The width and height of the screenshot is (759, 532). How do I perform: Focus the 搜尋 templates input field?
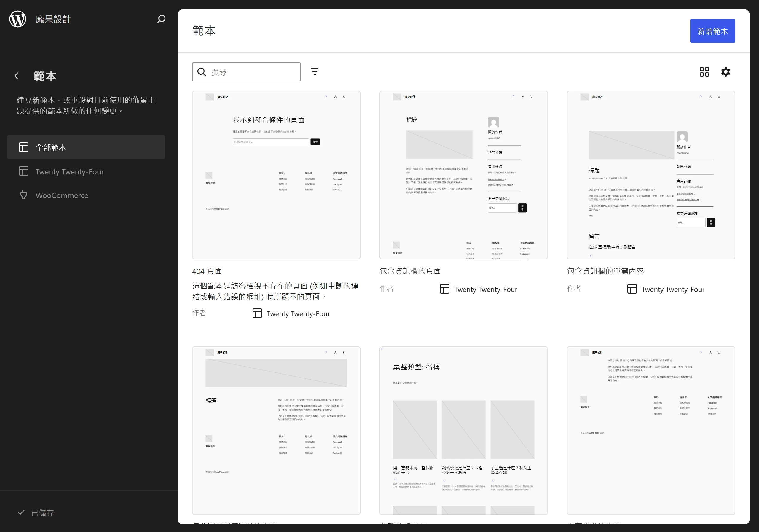pos(246,72)
